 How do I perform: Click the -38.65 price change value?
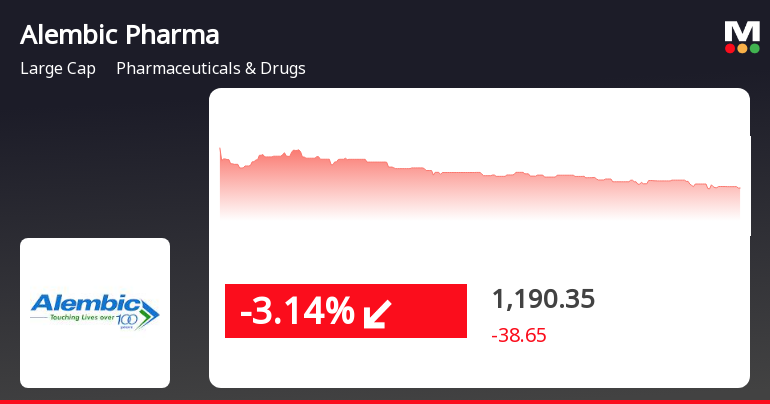click(519, 336)
